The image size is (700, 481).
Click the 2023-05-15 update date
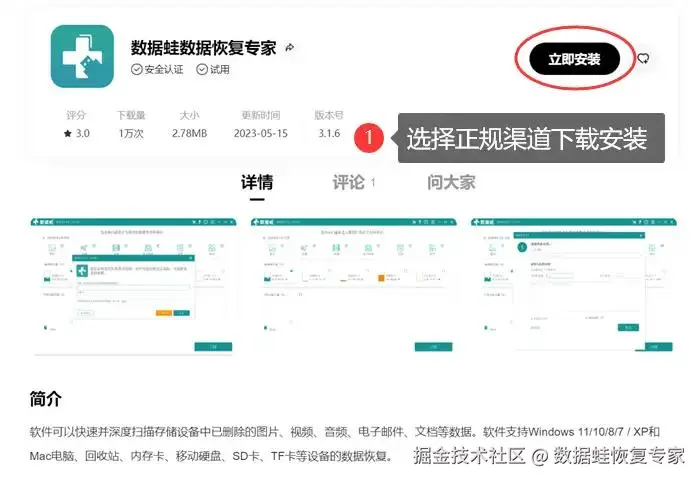pyautogui.click(x=261, y=134)
